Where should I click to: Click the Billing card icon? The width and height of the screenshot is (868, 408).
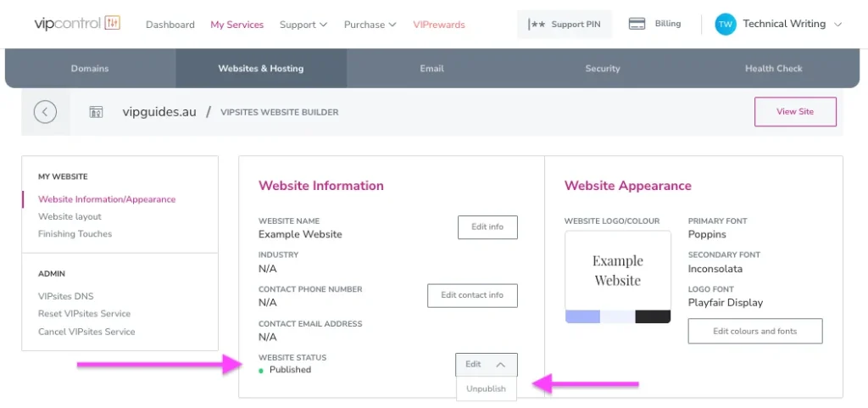(637, 24)
